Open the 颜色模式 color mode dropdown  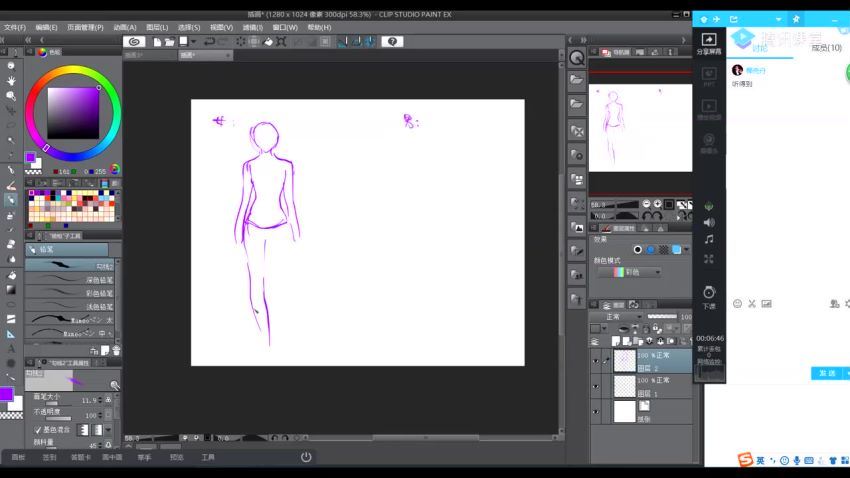(629, 272)
